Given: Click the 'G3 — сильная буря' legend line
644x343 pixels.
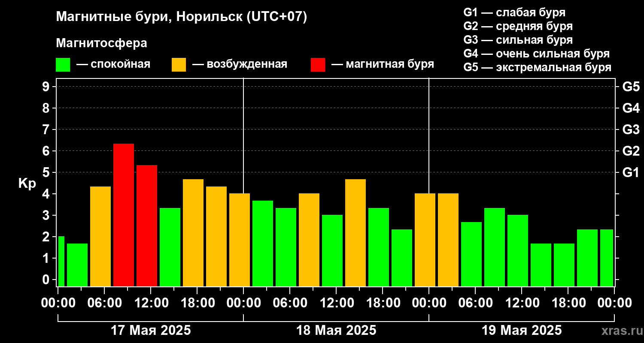Looking at the screenshot, I should (518, 40).
